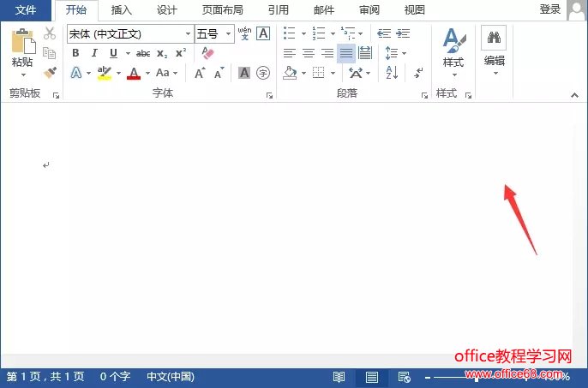Image resolution: width=588 pixels, height=388 pixels.
Task: Switch to 引用 References tab
Action: point(279,9)
